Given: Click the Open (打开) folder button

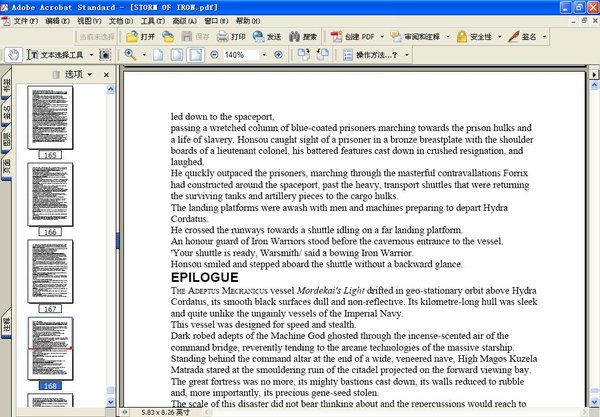Looking at the screenshot, I should [x=140, y=37].
